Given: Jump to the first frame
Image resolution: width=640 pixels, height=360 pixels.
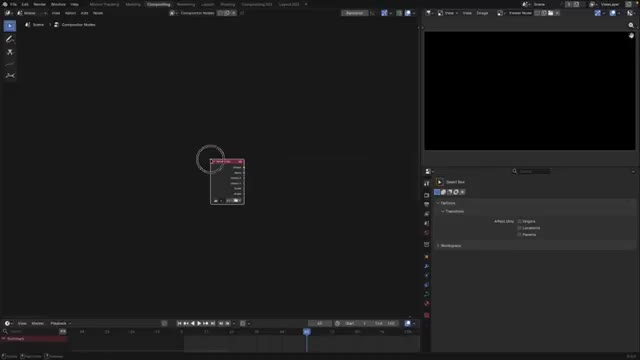Looking at the screenshot, I should [x=179, y=323].
